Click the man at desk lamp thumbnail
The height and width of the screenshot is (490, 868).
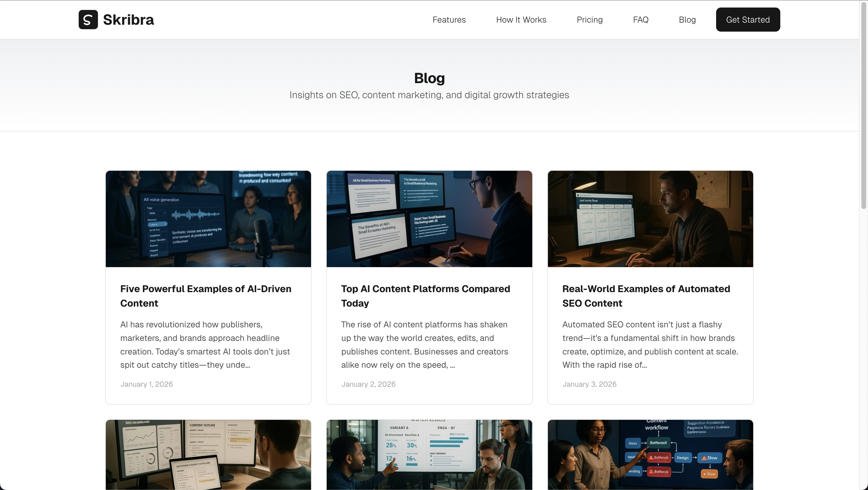[650, 219]
